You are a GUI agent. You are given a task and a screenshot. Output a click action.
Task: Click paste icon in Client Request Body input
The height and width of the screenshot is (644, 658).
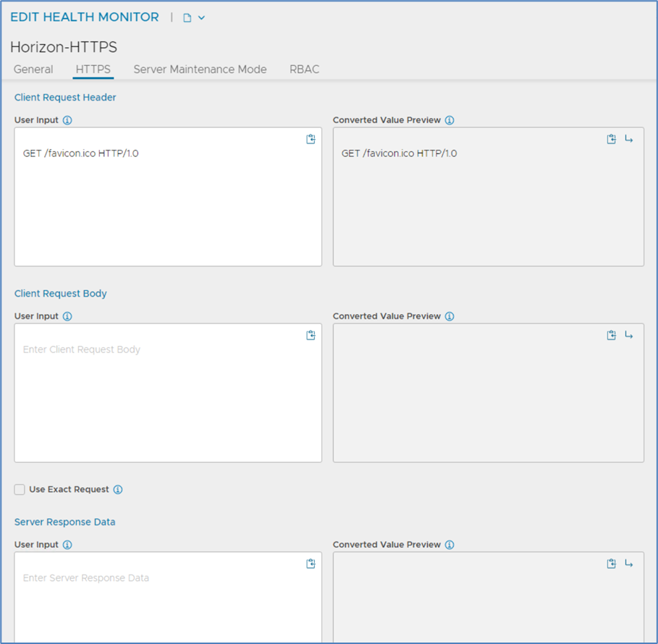pos(311,335)
